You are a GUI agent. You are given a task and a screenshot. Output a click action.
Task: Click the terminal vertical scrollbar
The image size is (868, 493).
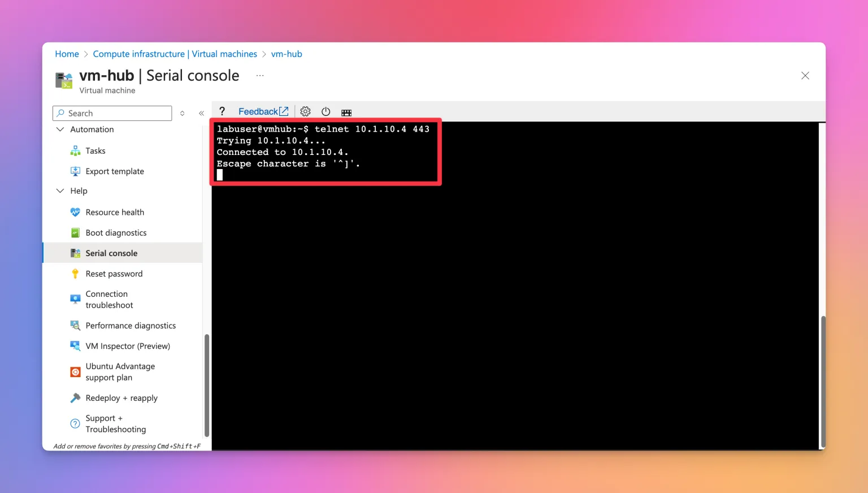[x=823, y=379]
